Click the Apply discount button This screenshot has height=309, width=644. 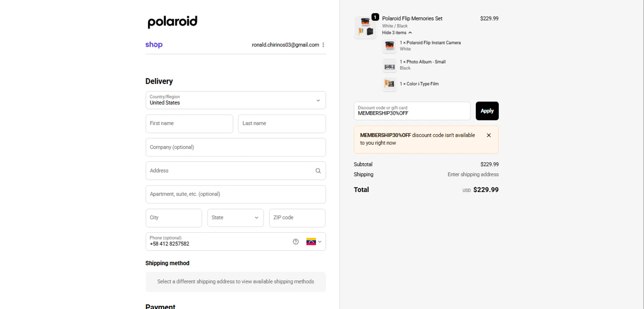pyautogui.click(x=487, y=111)
